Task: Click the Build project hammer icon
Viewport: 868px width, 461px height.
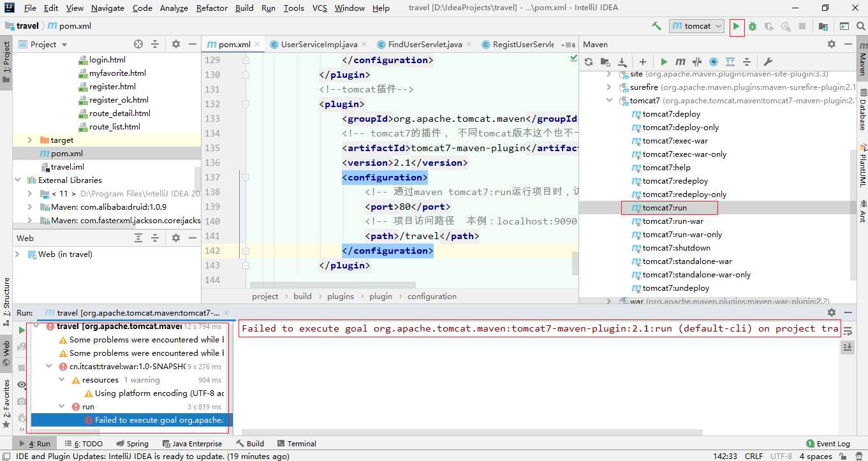Action: coord(656,26)
